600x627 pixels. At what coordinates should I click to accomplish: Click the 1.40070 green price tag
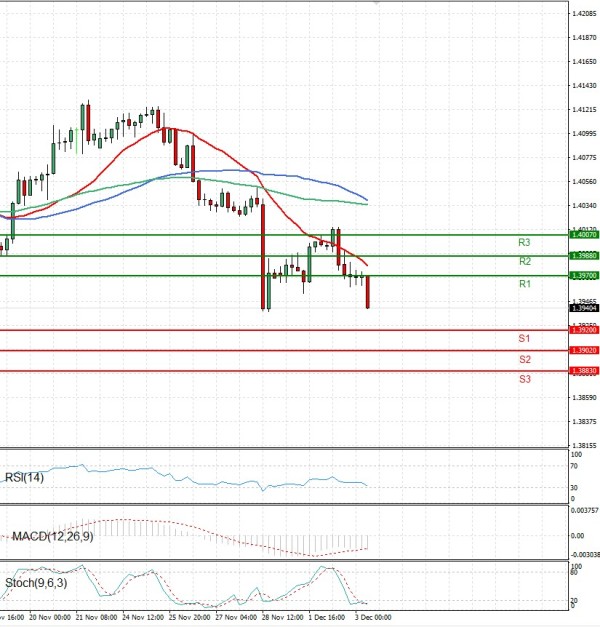(583, 234)
